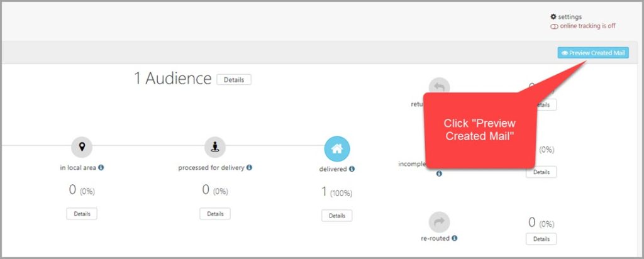Show info for processed for delivery
644x259 pixels.
pos(249,167)
